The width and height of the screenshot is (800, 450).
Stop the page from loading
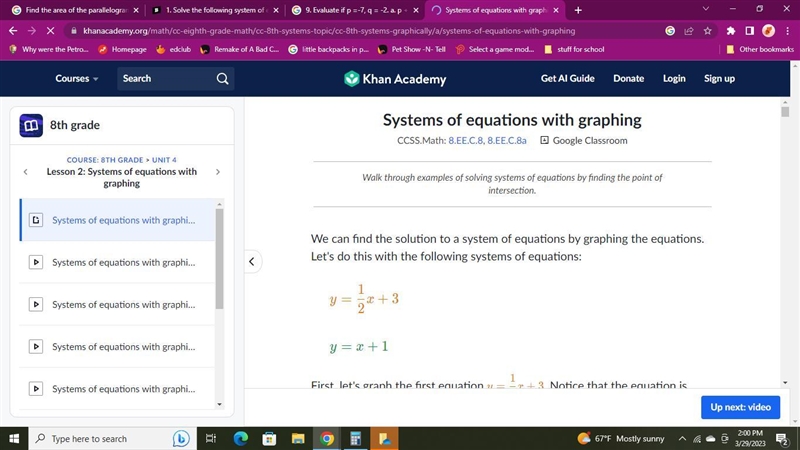pos(50,31)
